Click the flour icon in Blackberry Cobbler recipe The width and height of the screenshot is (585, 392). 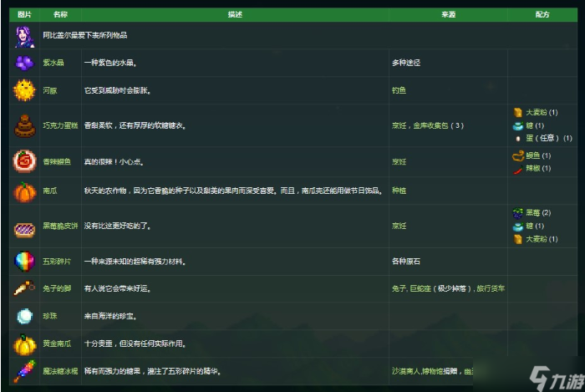[518, 239]
